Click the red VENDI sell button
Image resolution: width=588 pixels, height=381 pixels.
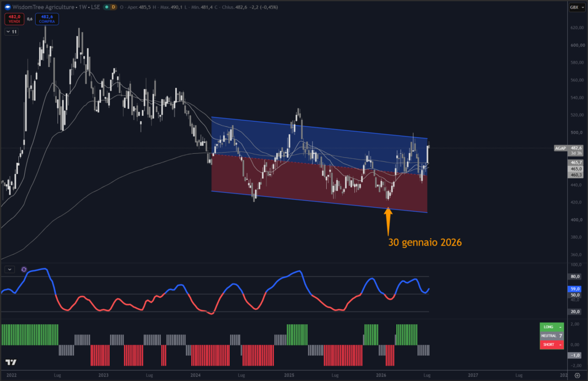[14, 19]
